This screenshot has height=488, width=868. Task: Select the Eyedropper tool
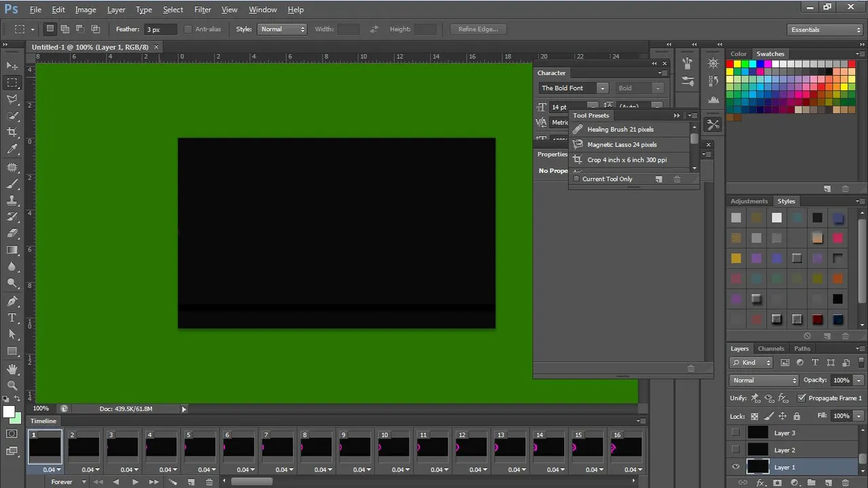point(12,150)
